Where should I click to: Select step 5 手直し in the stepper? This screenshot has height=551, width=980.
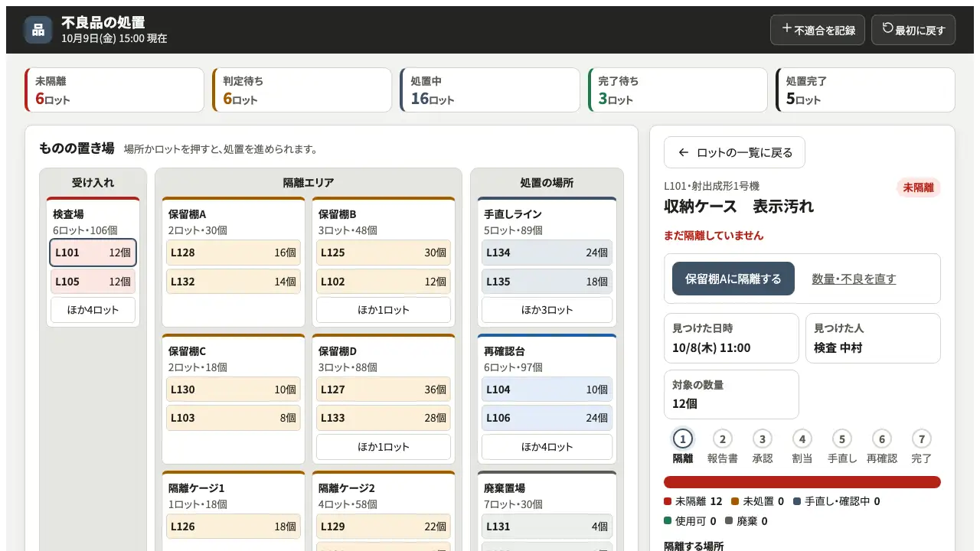coord(842,447)
